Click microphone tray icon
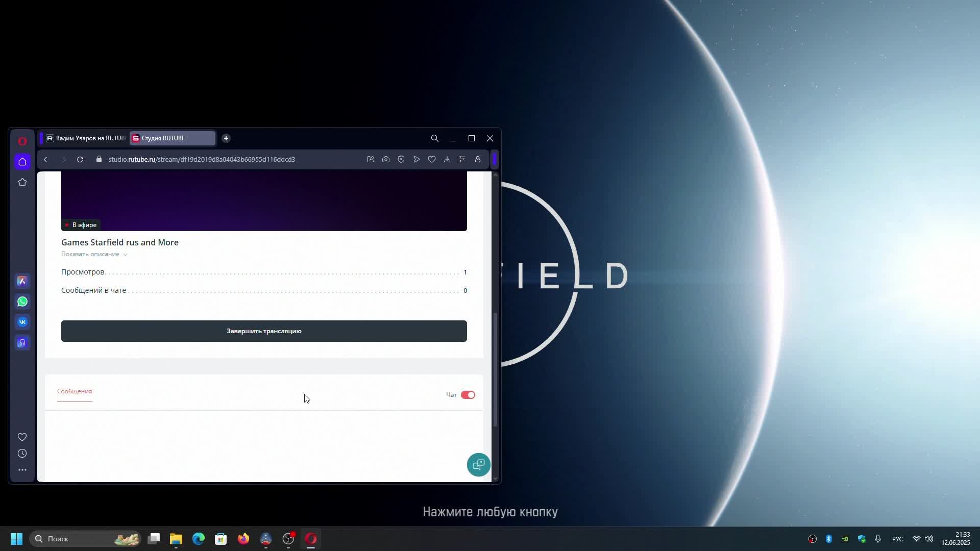Screen dimensions: 980x551 (878, 539)
